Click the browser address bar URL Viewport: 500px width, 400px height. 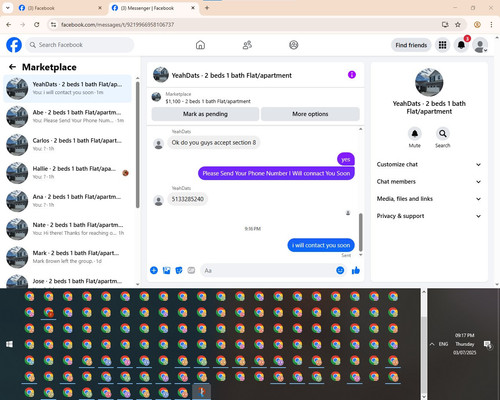point(117,25)
